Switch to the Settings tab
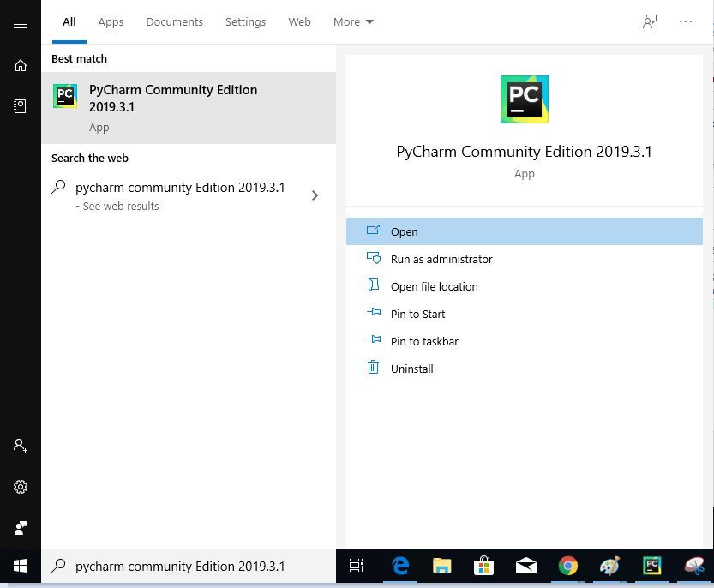The height and width of the screenshot is (588, 714). pos(245,22)
